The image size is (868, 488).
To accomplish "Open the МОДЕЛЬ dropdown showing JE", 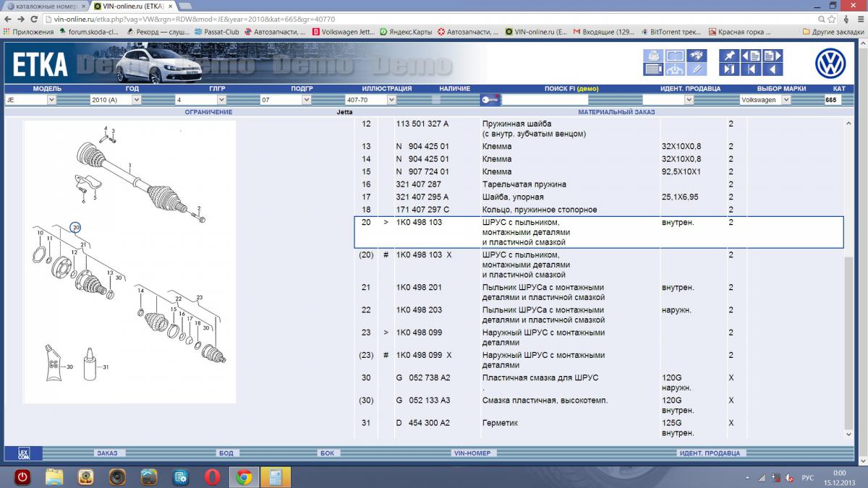I will click(x=30, y=100).
